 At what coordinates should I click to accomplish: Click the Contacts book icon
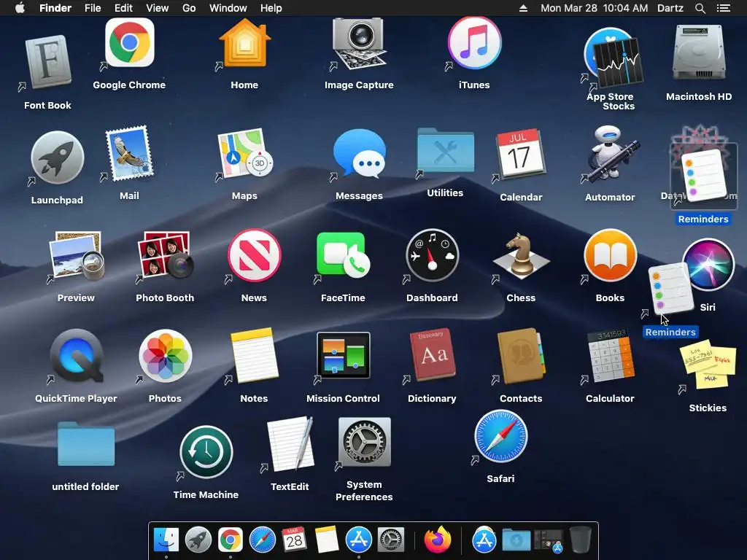[x=521, y=356]
